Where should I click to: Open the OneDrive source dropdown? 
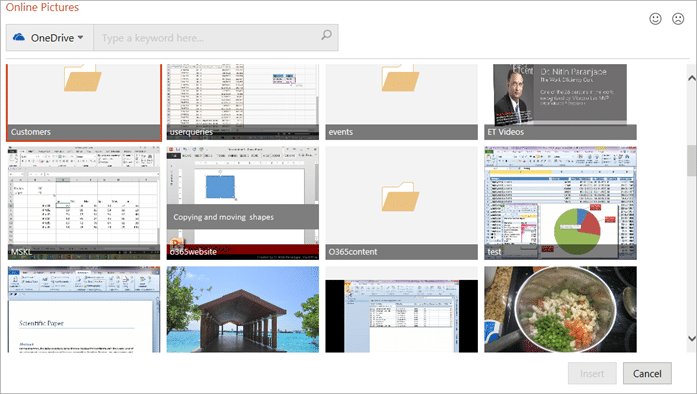pyautogui.click(x=50, y=38)
